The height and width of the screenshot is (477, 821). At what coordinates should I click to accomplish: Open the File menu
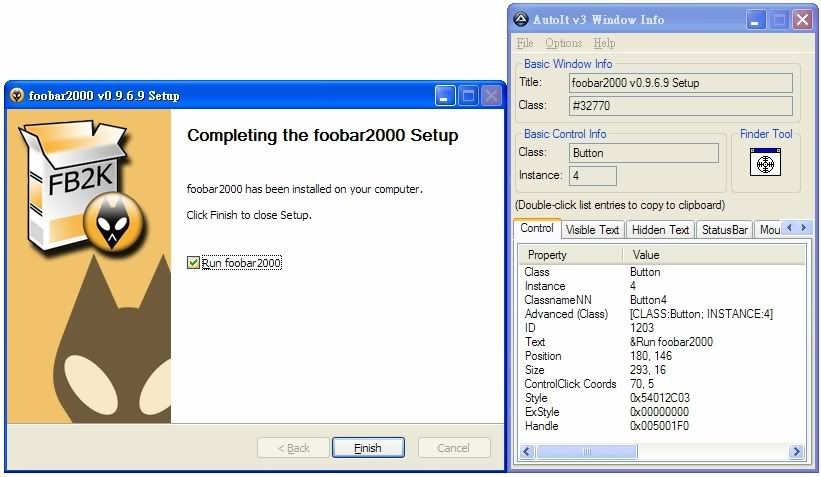click(x=525, y=43)
